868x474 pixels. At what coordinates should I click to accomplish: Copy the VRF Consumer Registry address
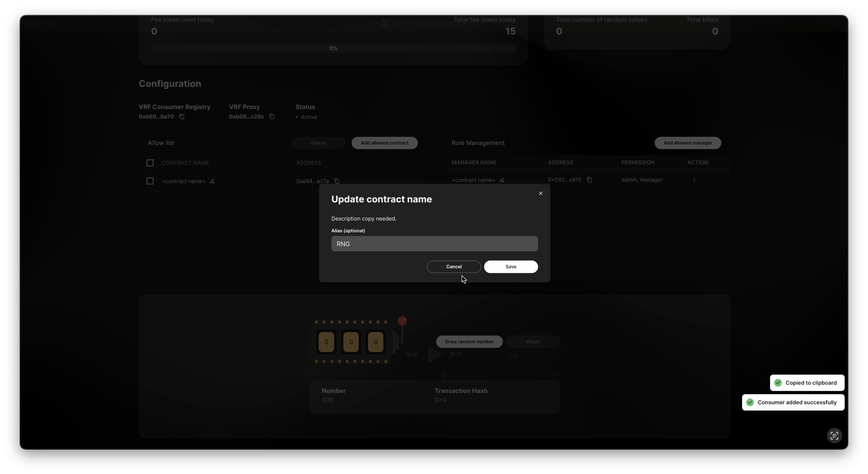pos(182,117)
